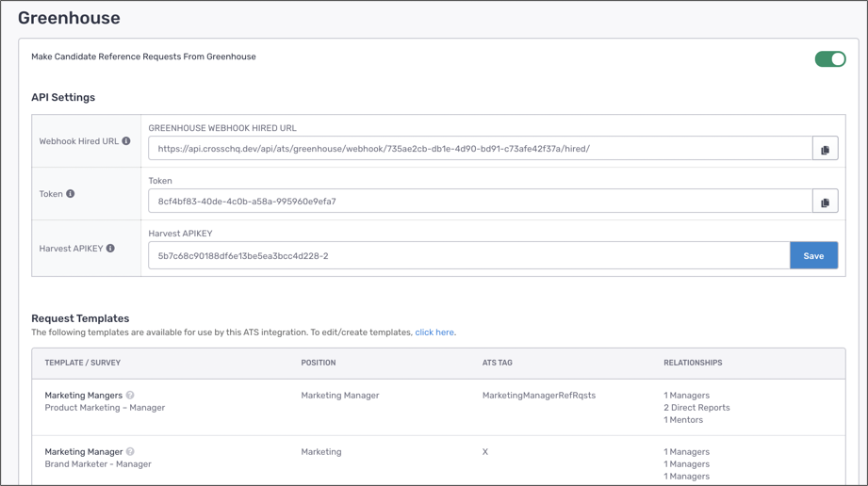Open the Marketing Mangers template row
Viewport: 868px width, 486px height.
click(84, 396)
